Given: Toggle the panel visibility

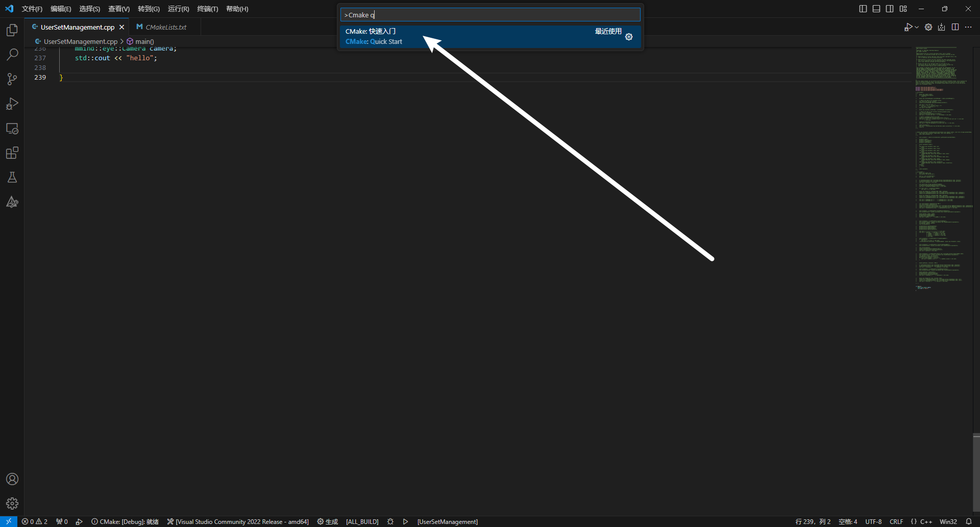Looking at the screenshot, I should tap(876, 9).
